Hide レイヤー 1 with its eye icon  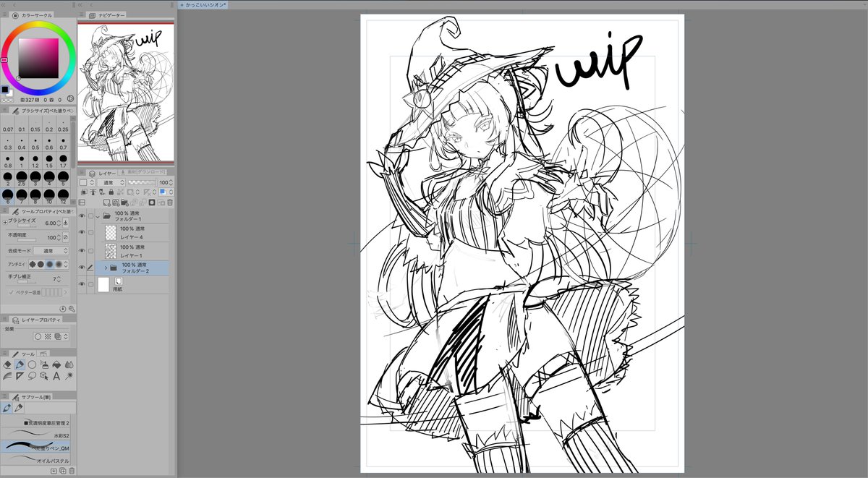point(82,251)
